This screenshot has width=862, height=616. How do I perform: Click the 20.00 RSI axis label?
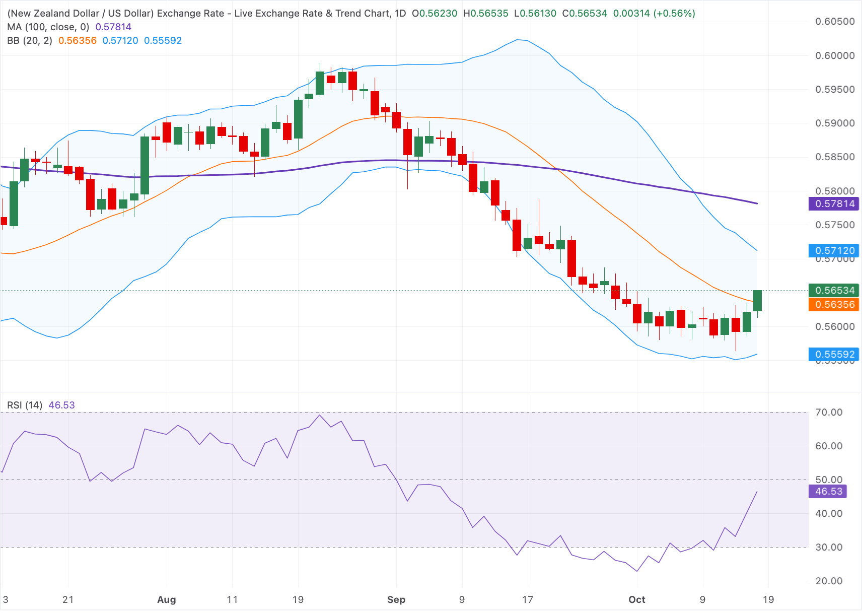click(829, 581)
